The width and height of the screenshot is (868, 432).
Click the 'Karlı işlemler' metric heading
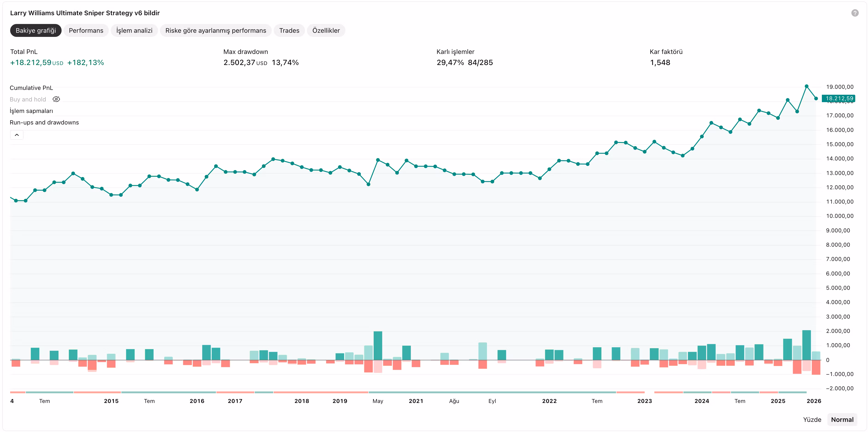[x=455, y=52]
